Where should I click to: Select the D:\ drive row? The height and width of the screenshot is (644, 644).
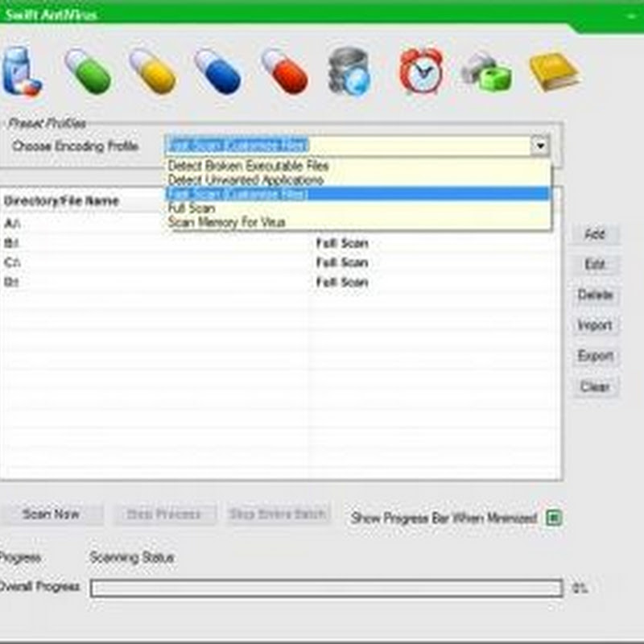(x=281, y=283)
